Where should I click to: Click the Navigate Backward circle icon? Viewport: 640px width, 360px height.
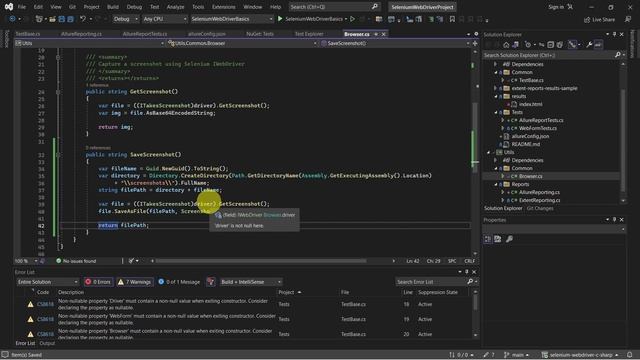point(12,19)
